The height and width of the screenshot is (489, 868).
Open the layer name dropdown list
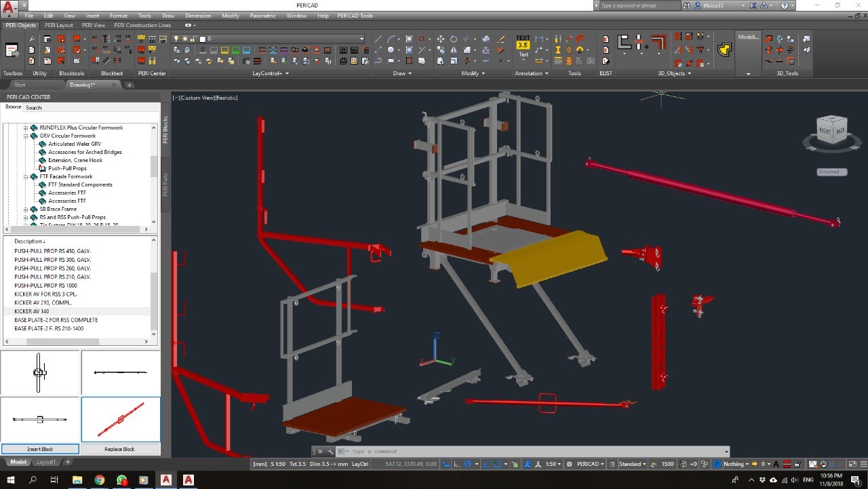point(361,39)
